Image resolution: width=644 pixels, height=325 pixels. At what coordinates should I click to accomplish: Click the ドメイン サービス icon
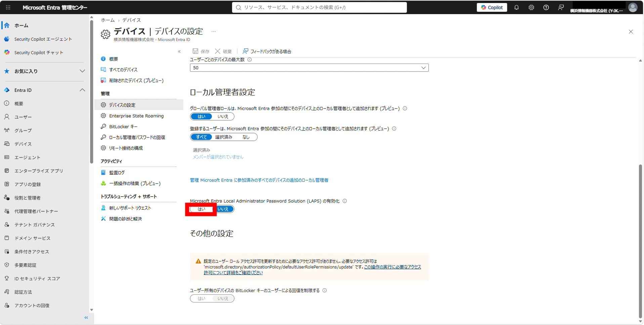pos(7,238)
